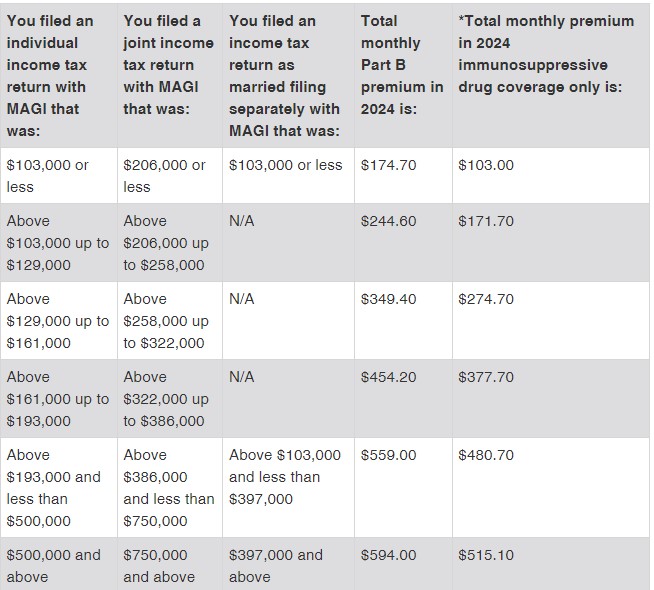Click the $244.60 premium amount
654x590 pixels.
[x=388, y=221]
